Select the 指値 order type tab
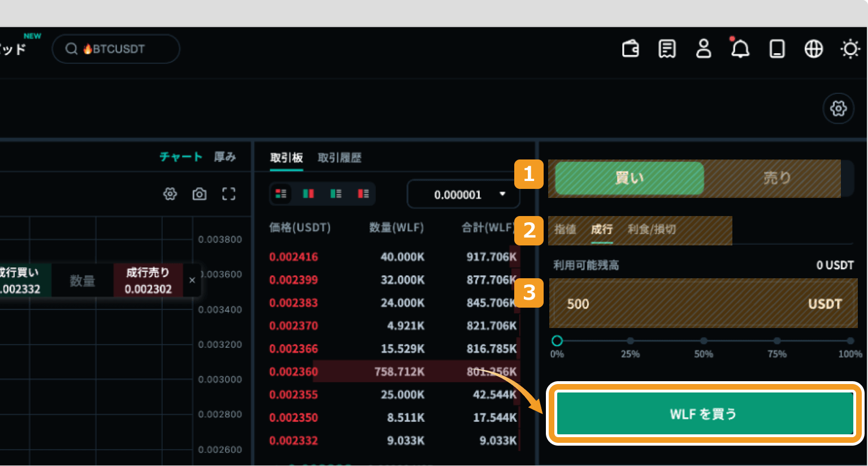 click(x=565, y=229)
